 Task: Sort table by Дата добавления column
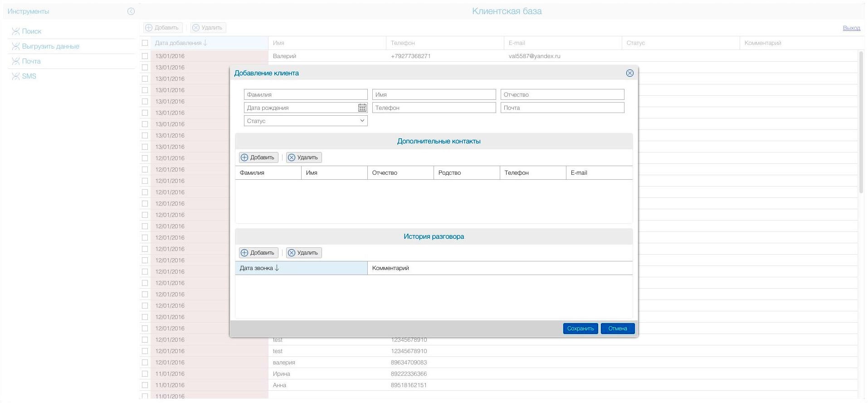click(181, 43)
